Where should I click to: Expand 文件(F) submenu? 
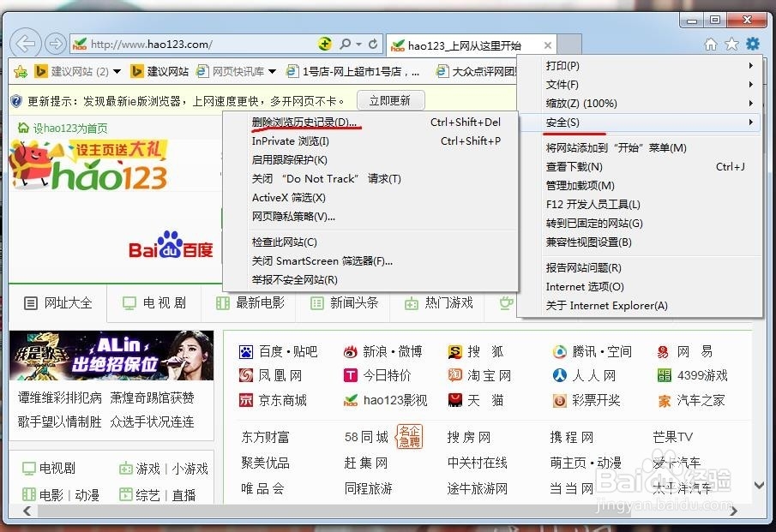(640, 85)
